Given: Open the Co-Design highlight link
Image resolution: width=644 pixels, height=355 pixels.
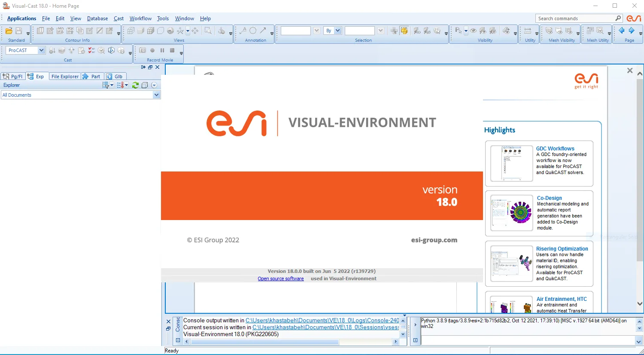Looking at the screenshot, I should tap(549, 198).
